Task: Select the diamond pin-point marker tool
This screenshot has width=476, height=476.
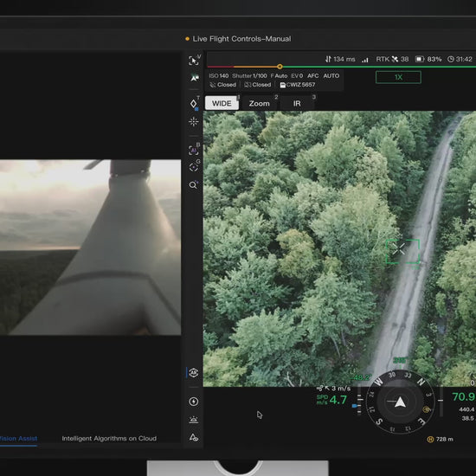Action: tap(193, 104)
